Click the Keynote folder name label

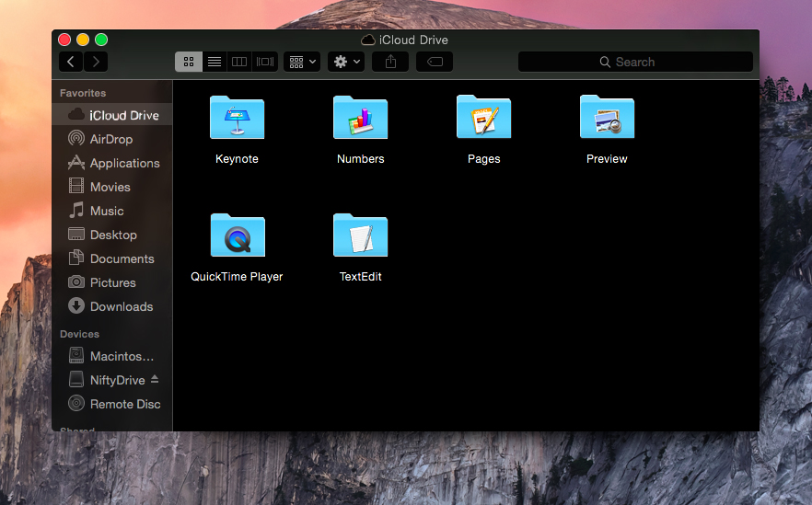click(237, 159)
